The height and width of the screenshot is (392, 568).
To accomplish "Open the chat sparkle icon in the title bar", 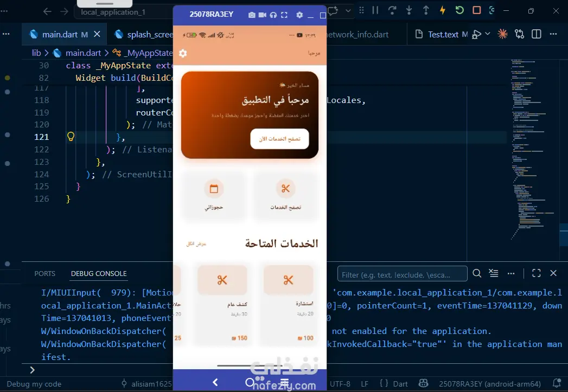I will [333, 10].
